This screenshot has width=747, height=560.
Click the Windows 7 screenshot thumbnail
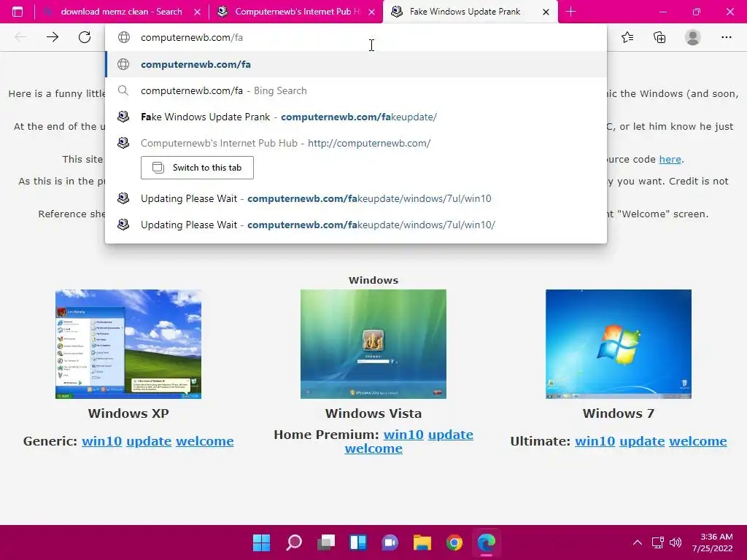click(x=619, y=344)
